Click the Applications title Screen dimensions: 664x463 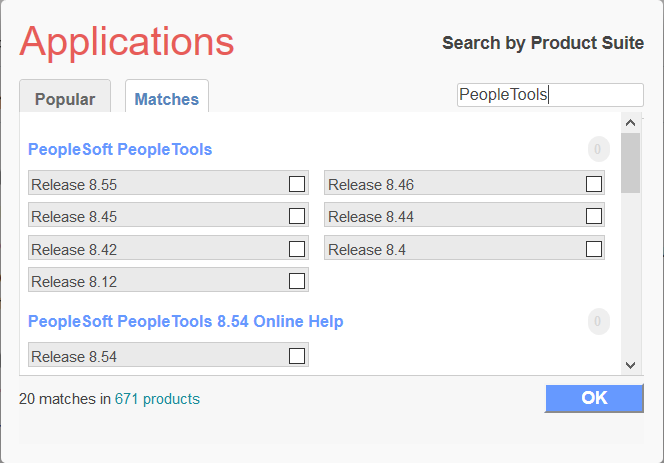tap(127, 42)
